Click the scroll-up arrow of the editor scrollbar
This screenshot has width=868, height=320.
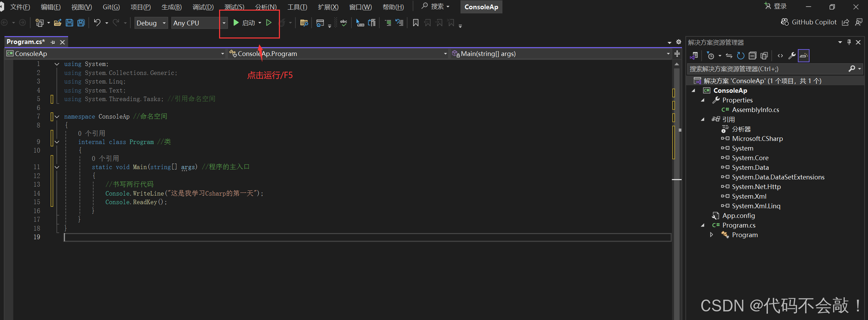coord(676,64)
